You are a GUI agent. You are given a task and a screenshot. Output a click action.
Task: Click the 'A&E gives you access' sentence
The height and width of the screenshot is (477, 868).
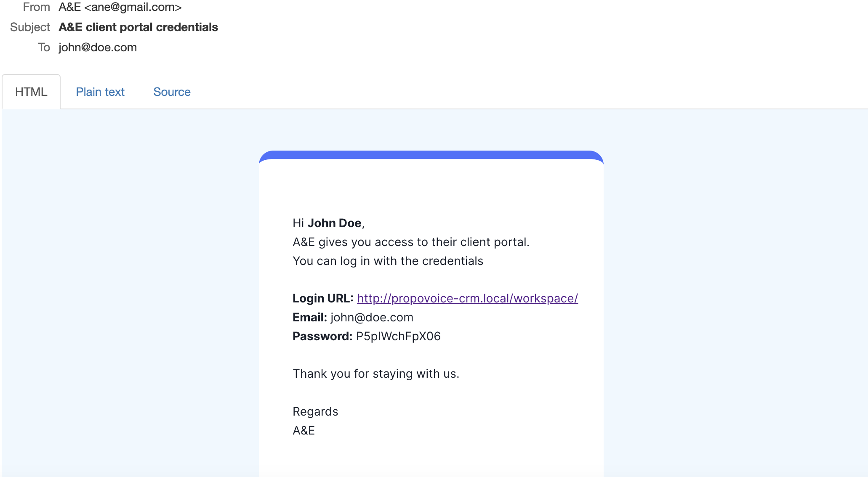tap(411, 242)
